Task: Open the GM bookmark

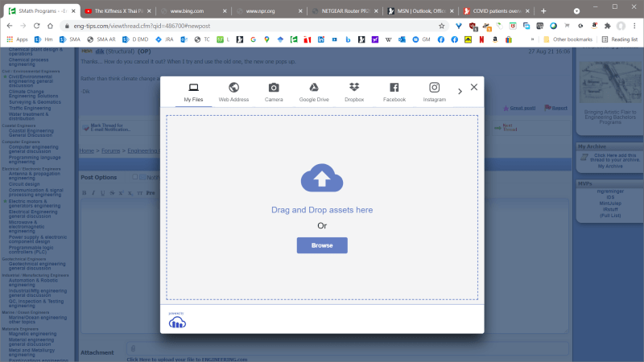Action: [421, 39]
